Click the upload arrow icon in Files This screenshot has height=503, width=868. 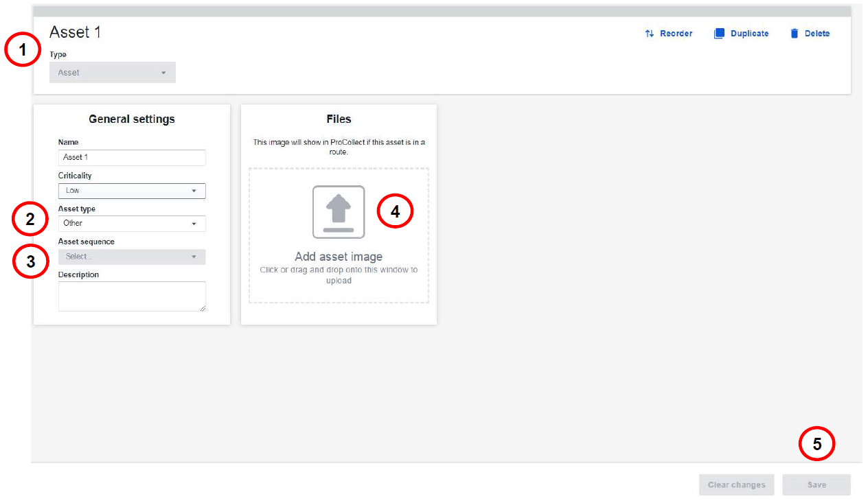point(339,212)
